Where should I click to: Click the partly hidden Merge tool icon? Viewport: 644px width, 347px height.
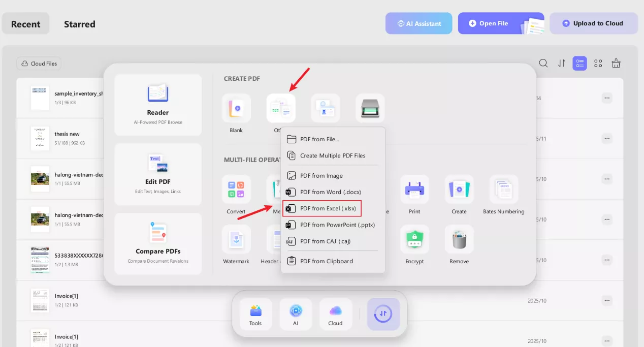tap(274, 190)
